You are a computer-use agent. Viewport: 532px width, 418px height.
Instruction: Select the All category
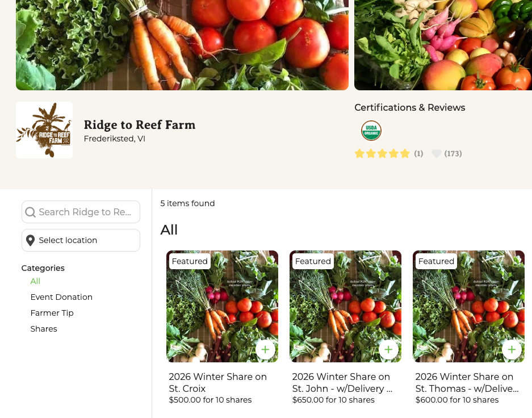pyautogui.click(x=35, y=281)
